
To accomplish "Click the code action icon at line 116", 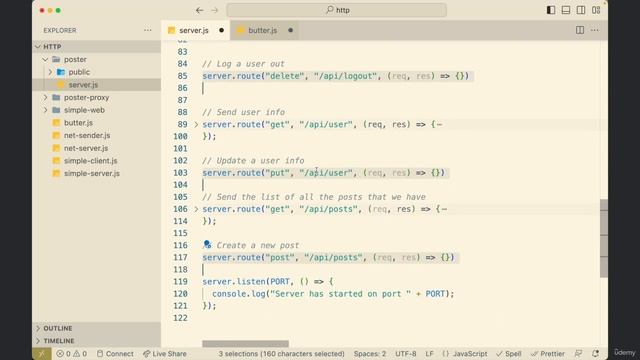I will pyautogui.click(x=207, y=244).
